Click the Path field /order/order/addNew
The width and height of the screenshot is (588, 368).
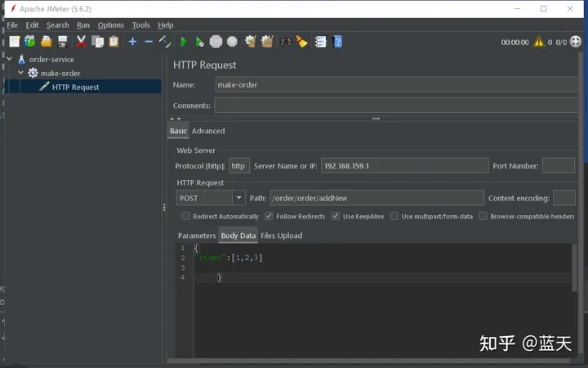pyautogui.click(x=376, y=198)
